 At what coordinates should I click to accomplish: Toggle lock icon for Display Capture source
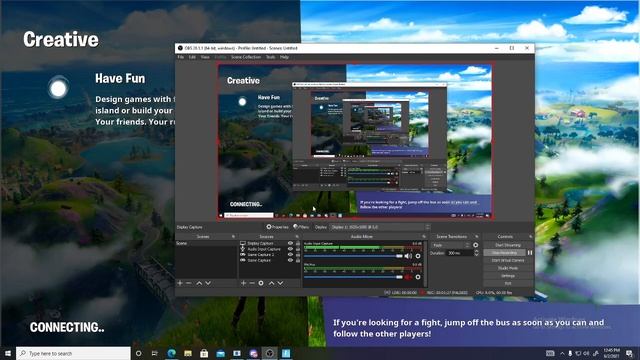pyautogui.click(x=298, y=243)
